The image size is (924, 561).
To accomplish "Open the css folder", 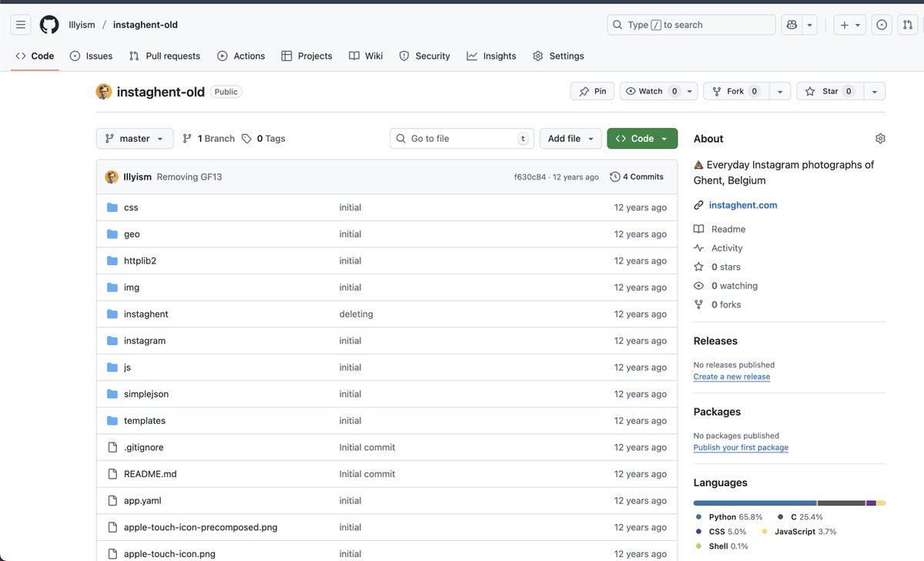I will point(131,207).
